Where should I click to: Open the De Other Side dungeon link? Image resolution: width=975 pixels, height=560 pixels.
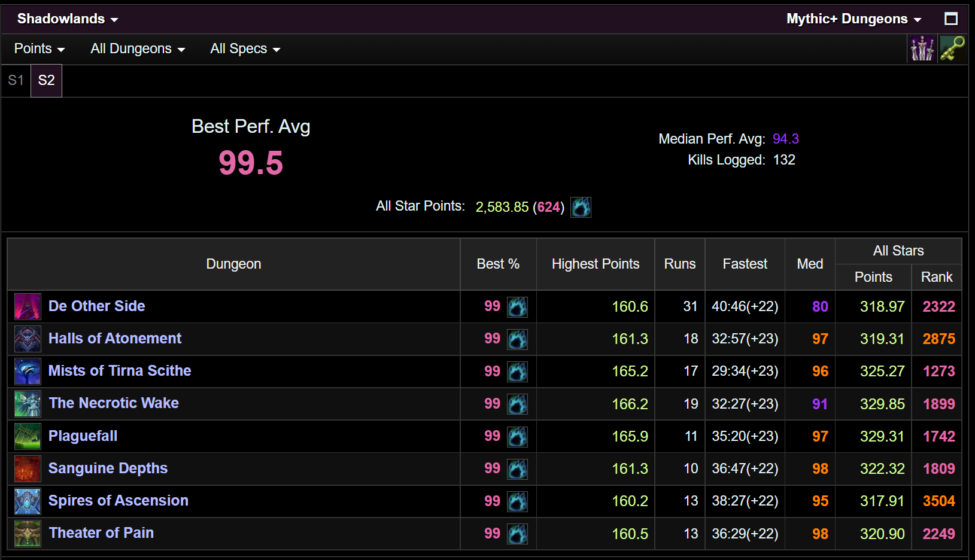tap(96, 306)
